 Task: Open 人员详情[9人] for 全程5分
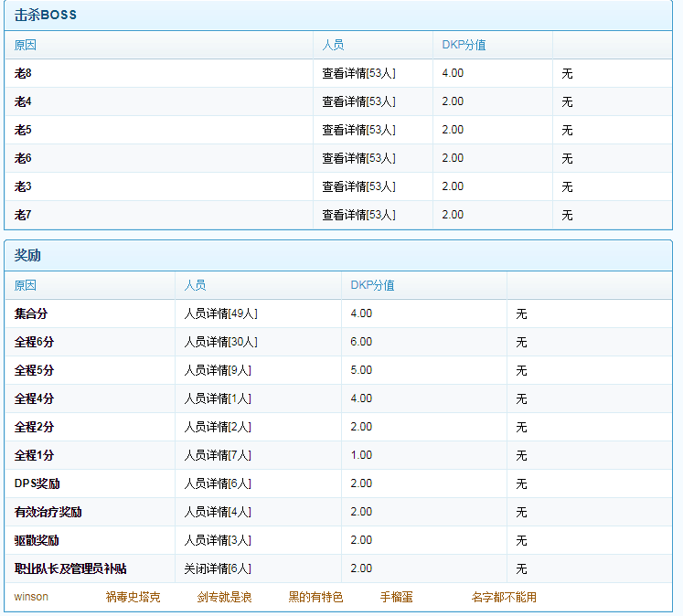point(218,370)
